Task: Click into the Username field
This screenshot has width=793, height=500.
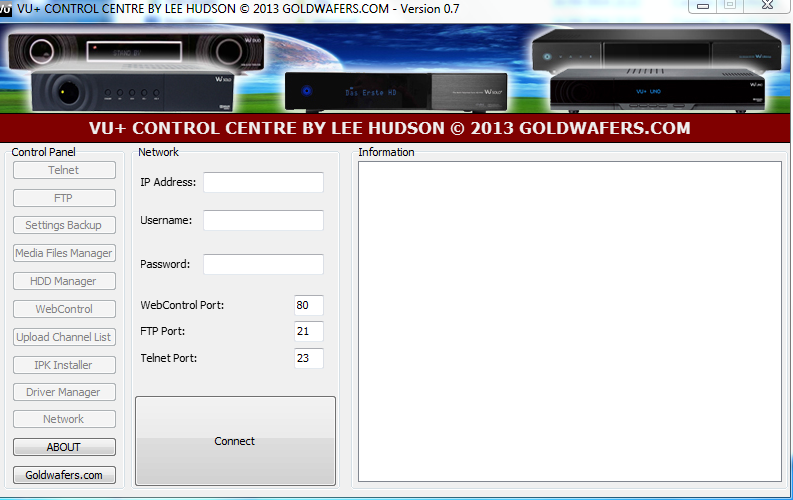Action: pyautogui.click(x=263, y=220)
